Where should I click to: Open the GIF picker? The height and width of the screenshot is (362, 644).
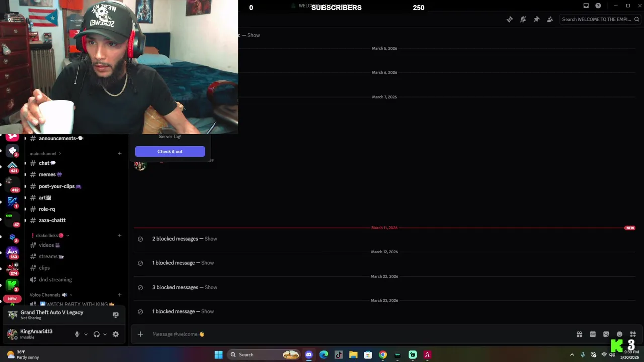(x=593, y=334)
